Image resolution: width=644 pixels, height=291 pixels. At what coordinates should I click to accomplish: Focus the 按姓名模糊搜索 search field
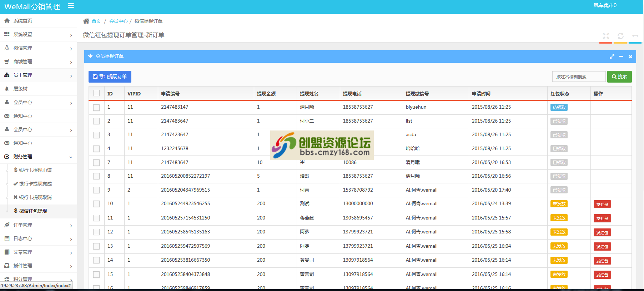pyautogui.click(x=579, y=77)
